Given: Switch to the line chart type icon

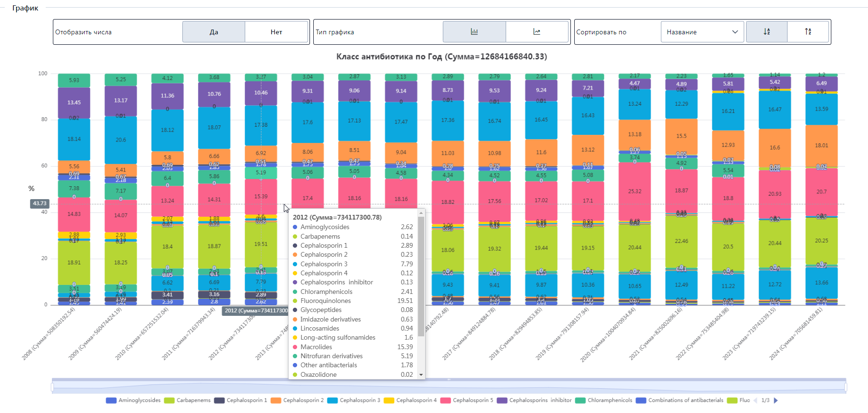Looking at the screenshot, I should 537,32.
